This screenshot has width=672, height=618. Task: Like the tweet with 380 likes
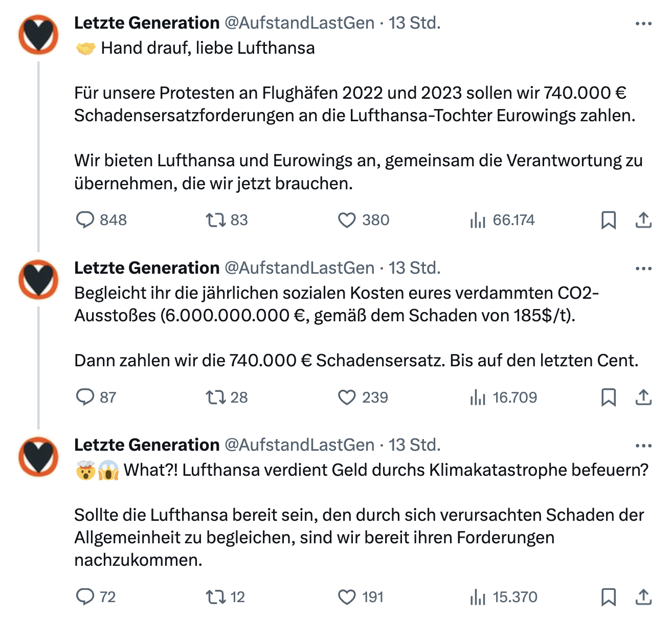347,220
